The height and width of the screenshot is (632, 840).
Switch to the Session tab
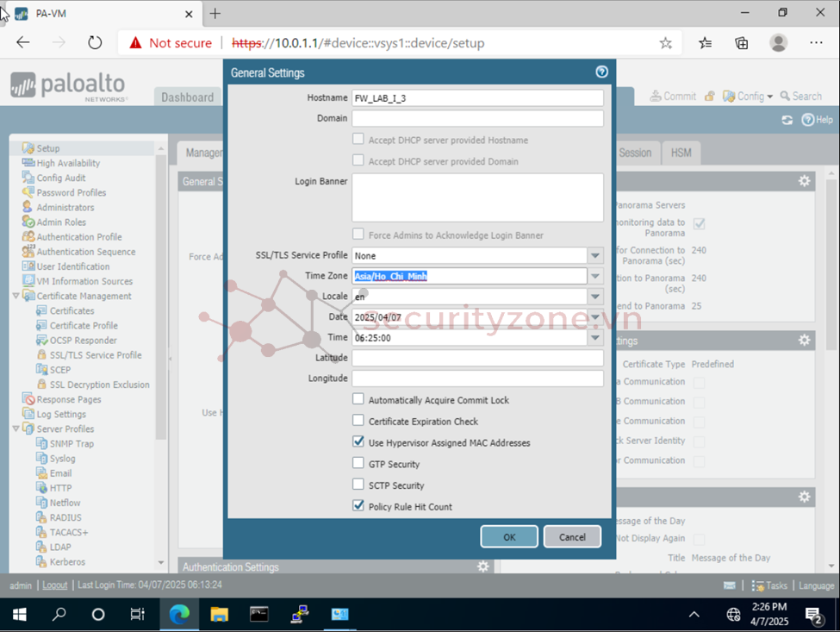[x=635, y=153]
